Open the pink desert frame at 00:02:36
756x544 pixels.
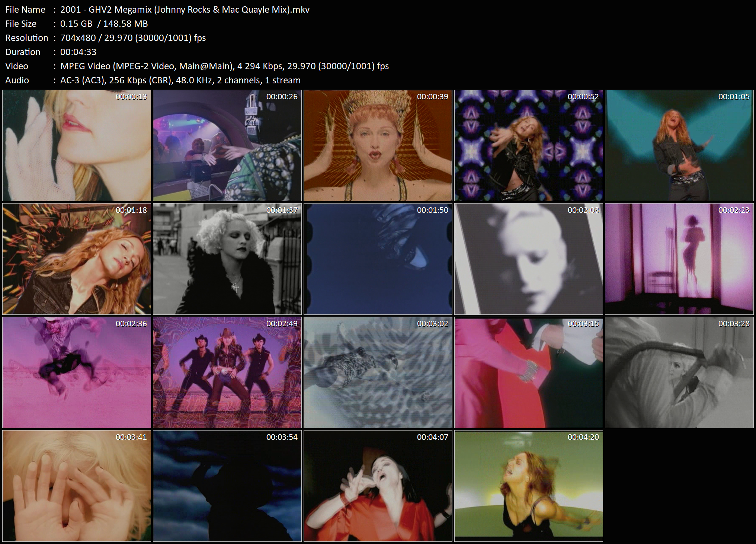point(77,372)
